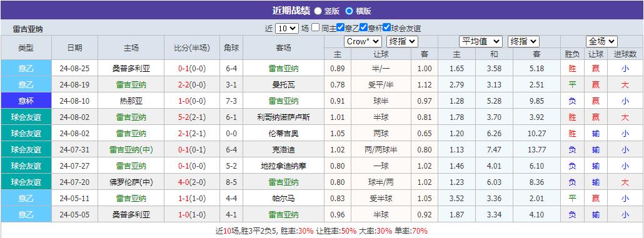The height and width of the screenshot is (238, 644).
Task: Uncheck the 球会友谊 filter checkbox
Action: [386, 28]
